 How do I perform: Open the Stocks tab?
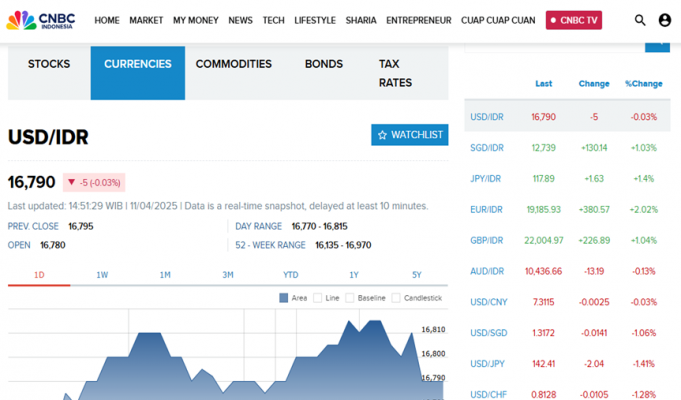tap(49, 64)
